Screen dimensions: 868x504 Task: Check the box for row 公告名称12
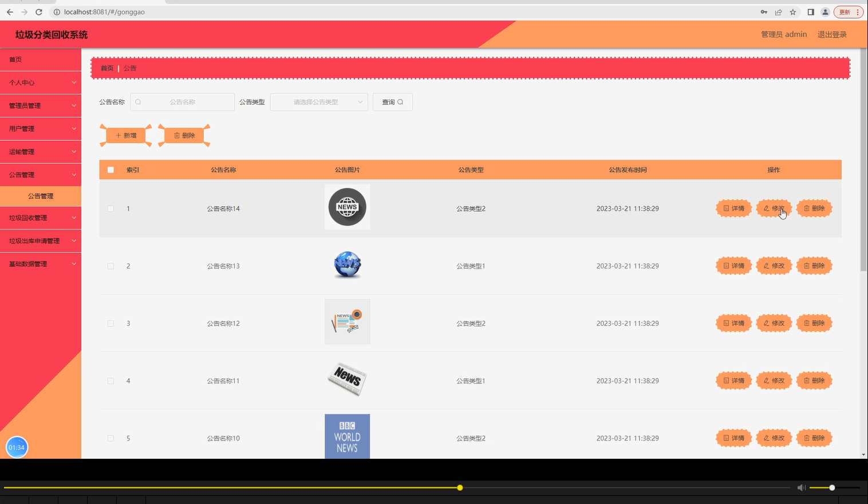[x=111, y=323]
